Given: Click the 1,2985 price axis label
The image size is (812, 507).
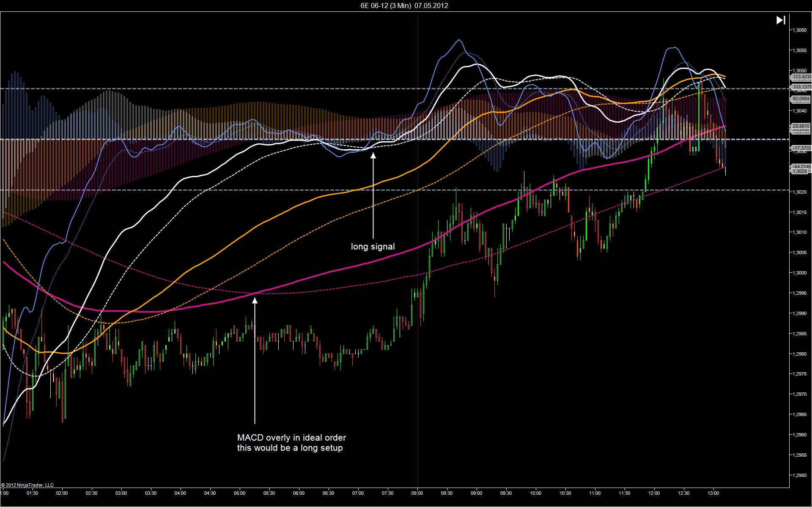Looking at the screenshot, I should coord(799,334).
